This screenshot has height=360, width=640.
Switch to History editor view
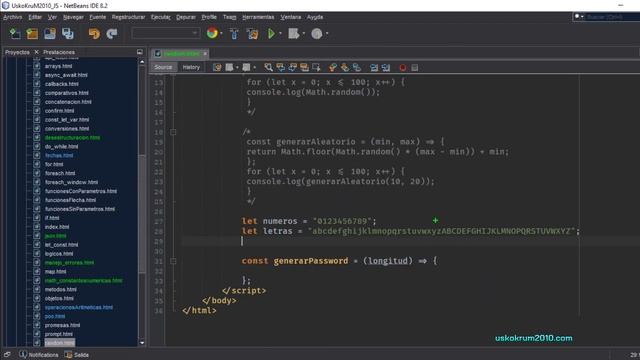click(x=191, y=67)
